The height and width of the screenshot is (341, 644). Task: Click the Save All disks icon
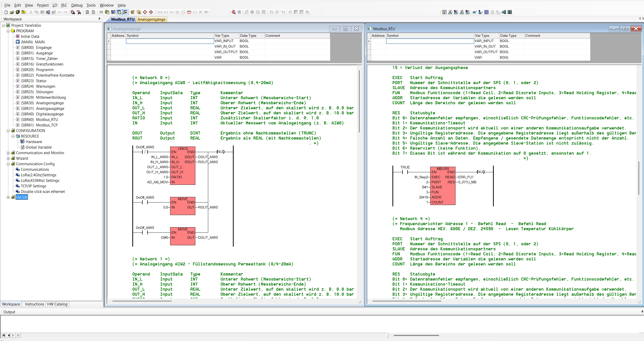(18, 12)
